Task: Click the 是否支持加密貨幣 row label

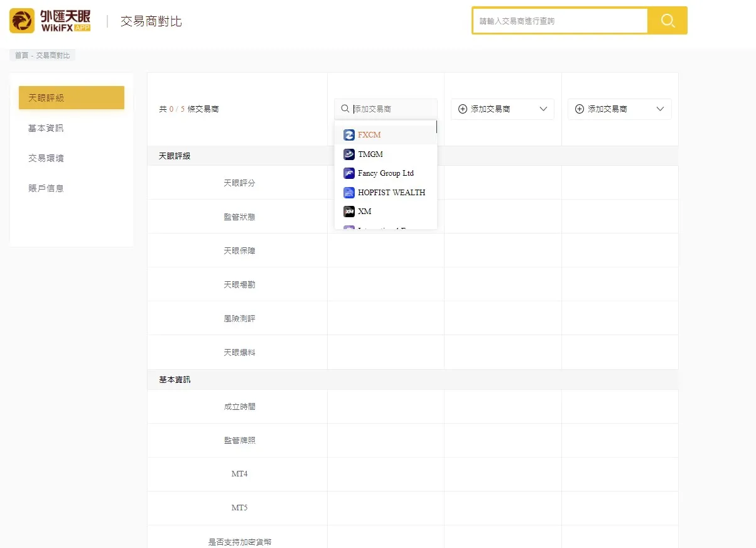Action: 239,542
